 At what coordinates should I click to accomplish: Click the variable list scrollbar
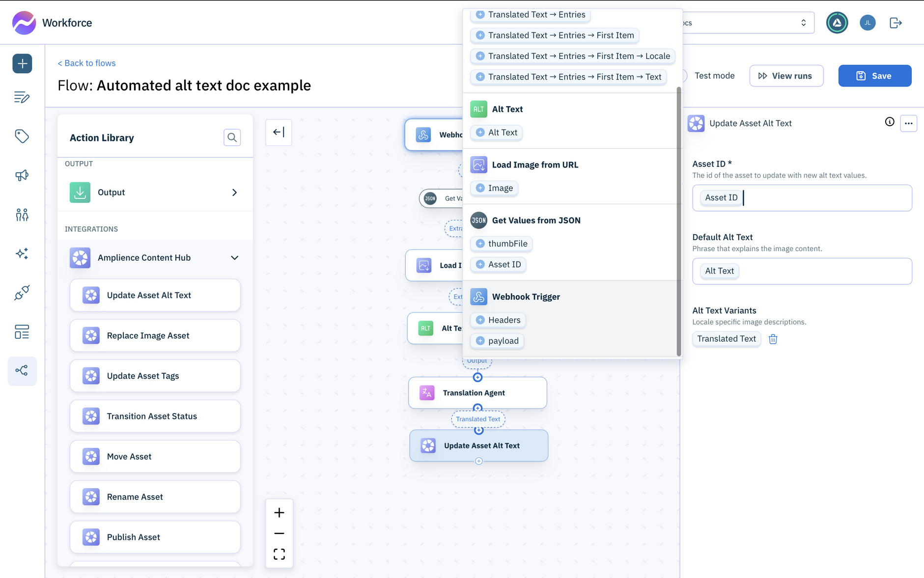click(679, 221)
